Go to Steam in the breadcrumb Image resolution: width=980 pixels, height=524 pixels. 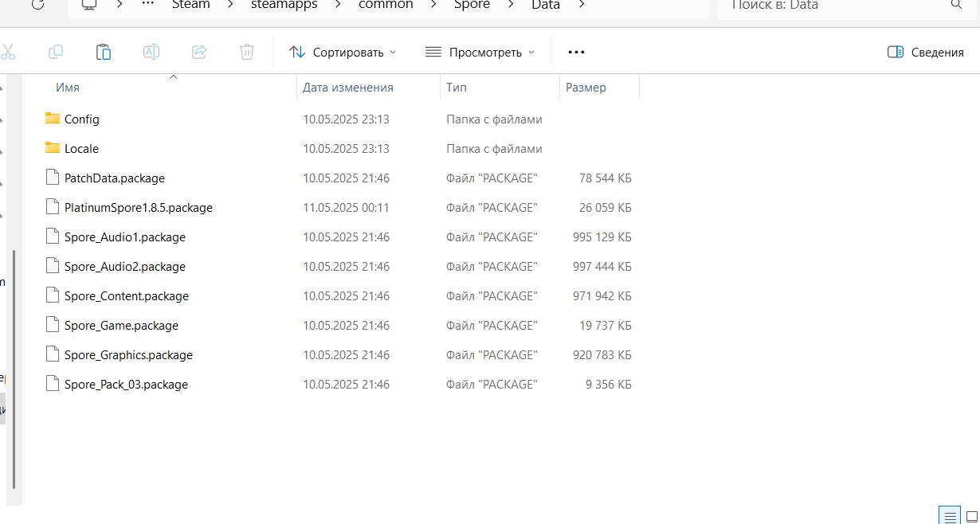191,5
